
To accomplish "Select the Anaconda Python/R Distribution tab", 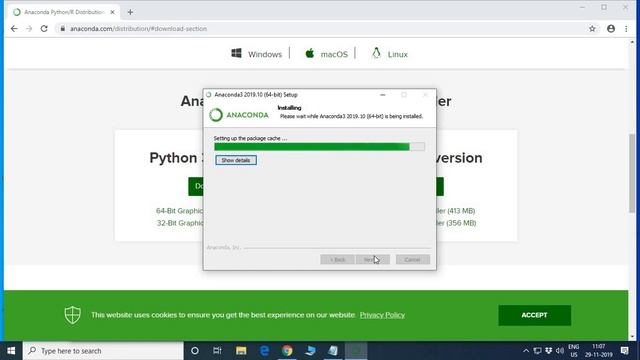I will pyautogui.click(x=63, y=12).
